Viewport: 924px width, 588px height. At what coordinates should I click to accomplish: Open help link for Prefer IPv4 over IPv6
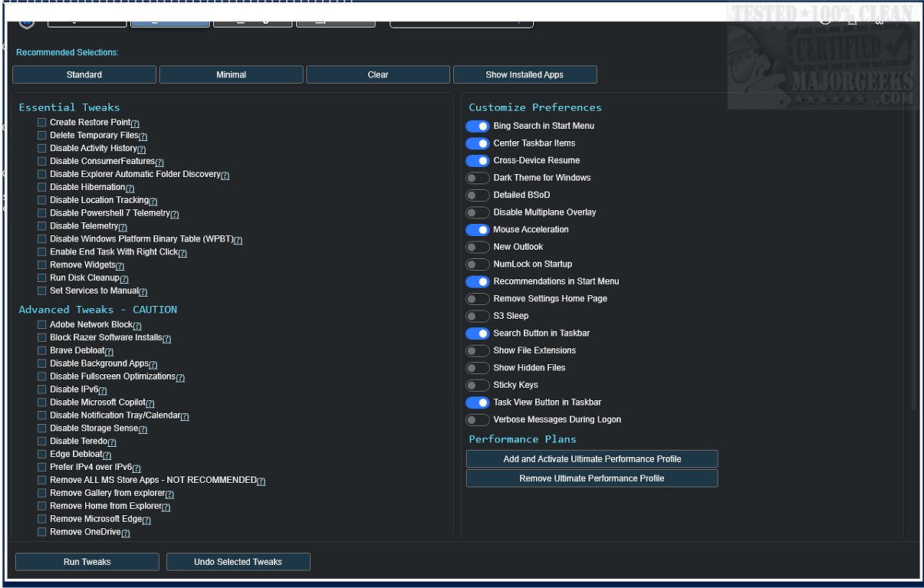point(136,468)
